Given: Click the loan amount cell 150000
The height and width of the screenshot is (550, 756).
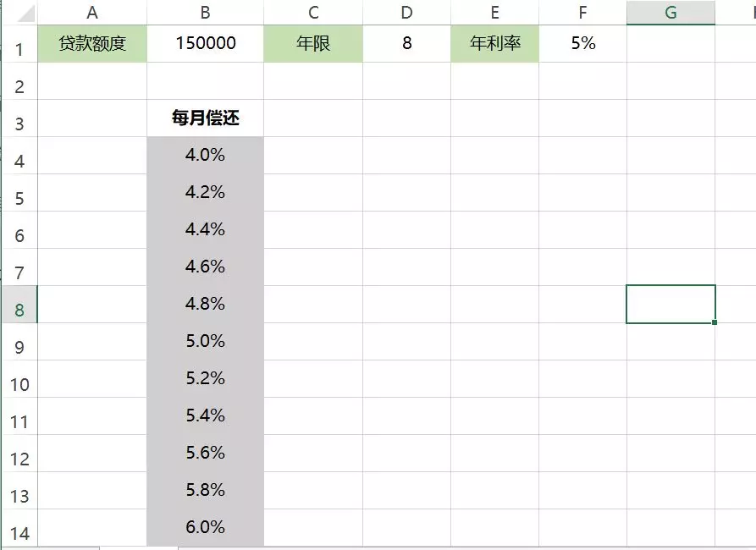Looking at the screenshot, I should 206,43.
